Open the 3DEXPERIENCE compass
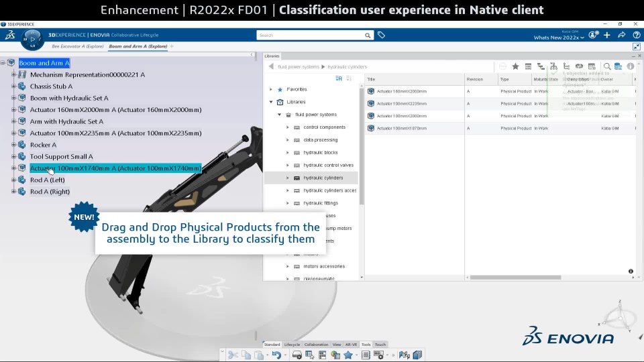 click(32, 40)
